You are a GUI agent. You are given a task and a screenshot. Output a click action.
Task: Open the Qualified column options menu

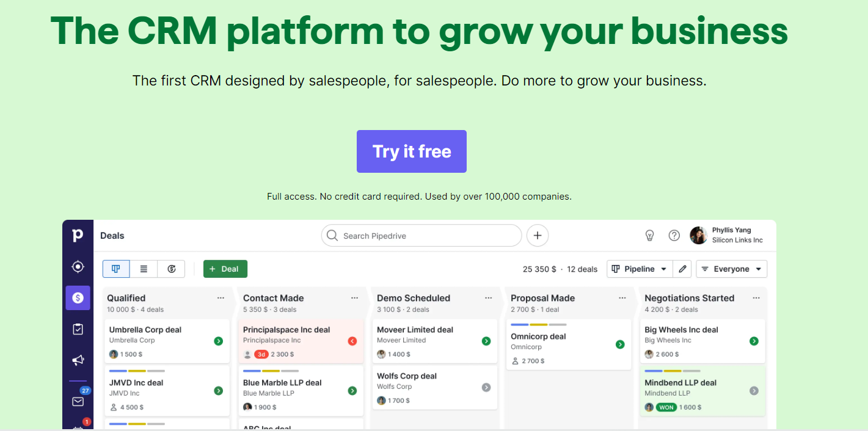click(221, 297)
